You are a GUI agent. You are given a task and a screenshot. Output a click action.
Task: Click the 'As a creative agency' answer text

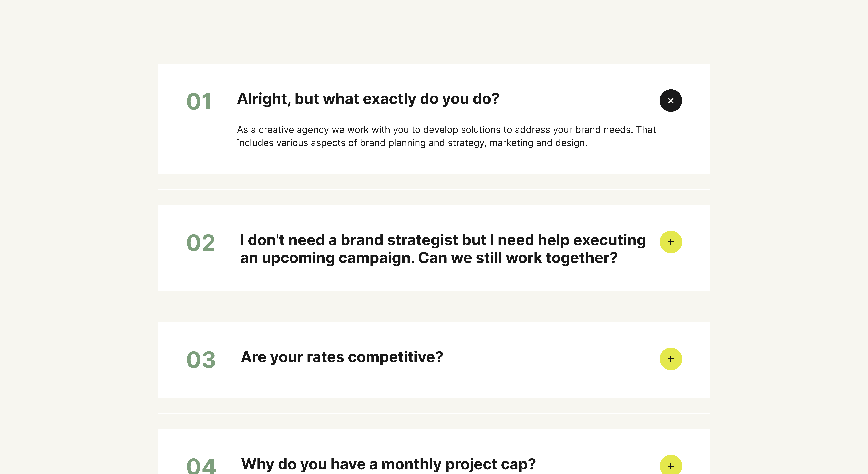coord(447,136)
